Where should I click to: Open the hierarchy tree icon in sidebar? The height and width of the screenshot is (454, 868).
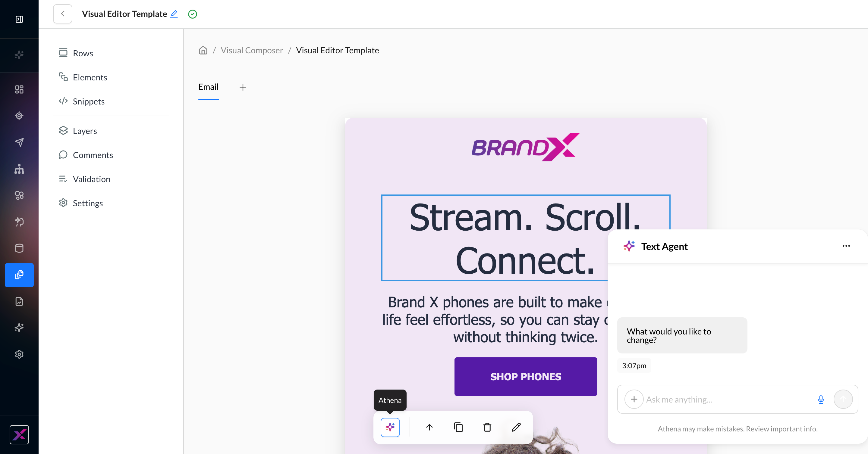(x=19, y=169)
